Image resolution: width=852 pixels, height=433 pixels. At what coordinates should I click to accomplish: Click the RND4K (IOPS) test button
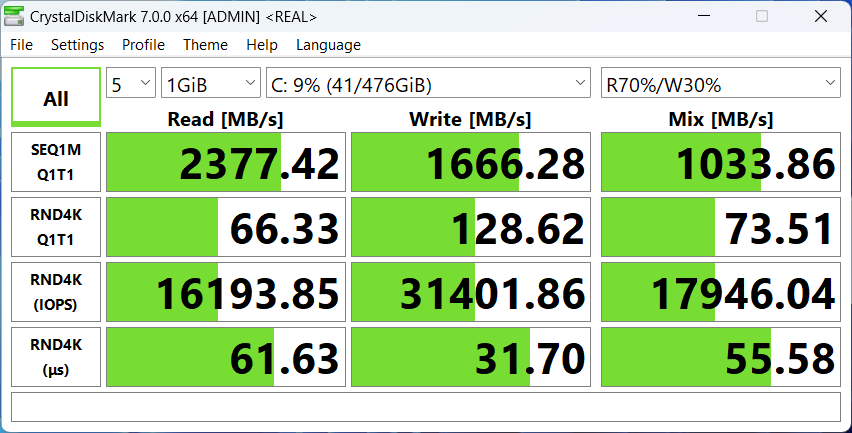[56, 292]
